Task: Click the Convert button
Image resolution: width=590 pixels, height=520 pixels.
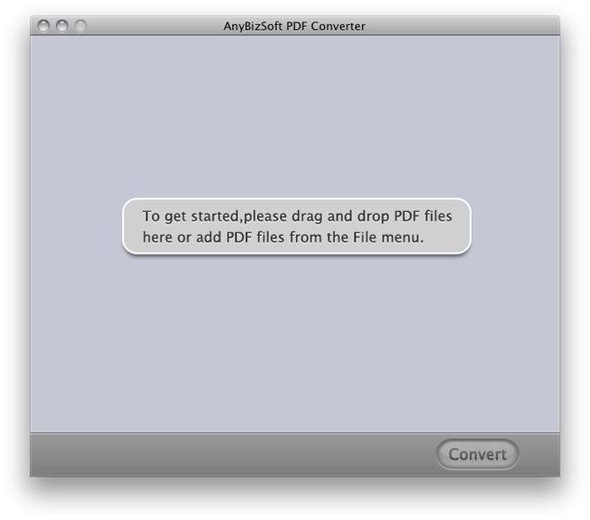Action: pos(477,454)
